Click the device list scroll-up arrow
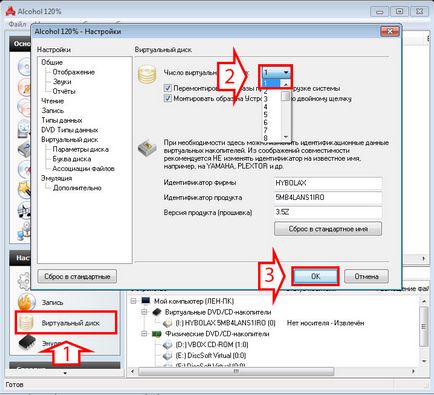 pyautogui.click(x=424, y=301)
